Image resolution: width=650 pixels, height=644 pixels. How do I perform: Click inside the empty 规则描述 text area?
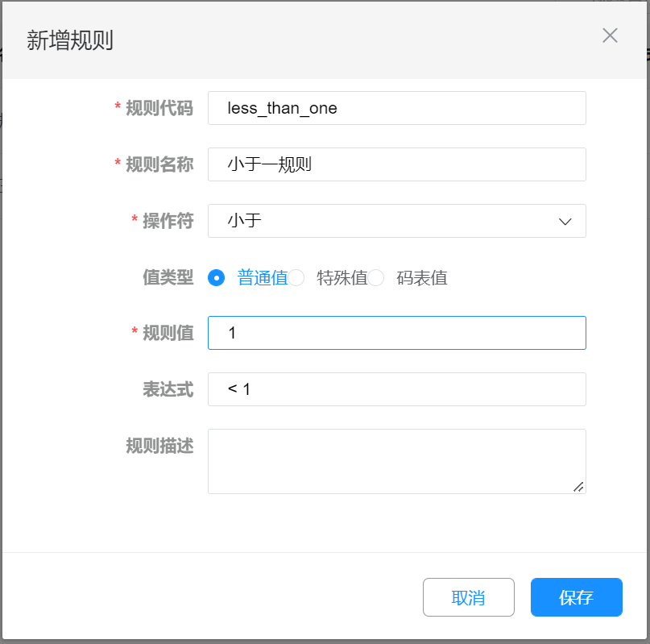396,460
